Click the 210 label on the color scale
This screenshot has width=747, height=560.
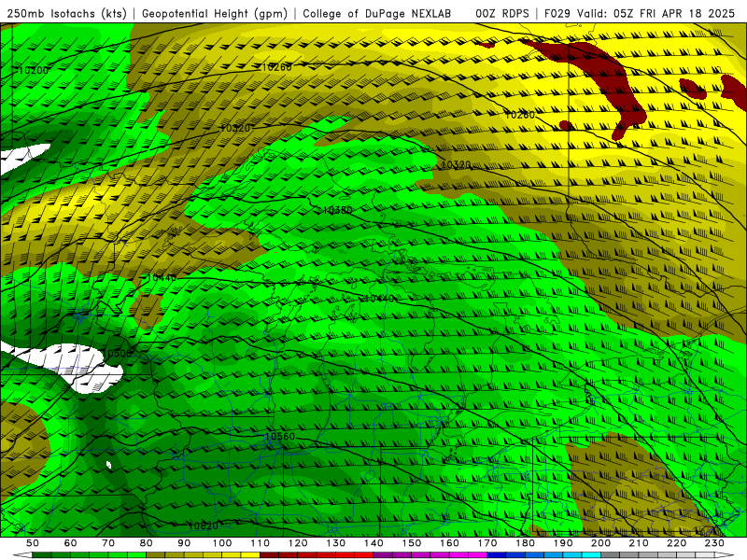[x=639, y=543]
